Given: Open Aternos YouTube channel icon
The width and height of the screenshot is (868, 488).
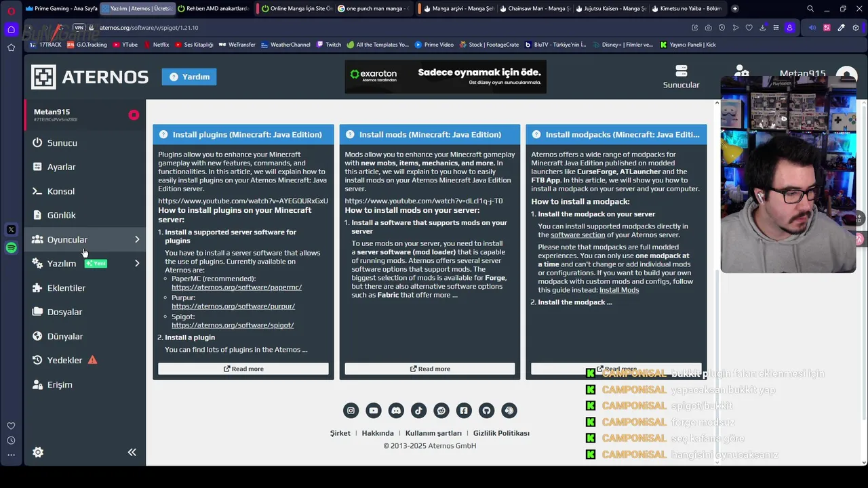Looking at the screenshot, I should (374, 410).
